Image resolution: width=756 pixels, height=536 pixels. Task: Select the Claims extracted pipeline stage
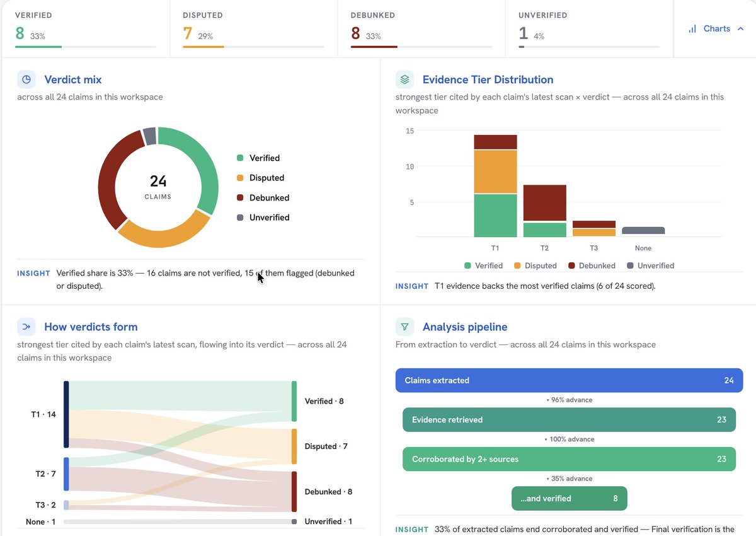pyautogui.click(x=569, y=380)
